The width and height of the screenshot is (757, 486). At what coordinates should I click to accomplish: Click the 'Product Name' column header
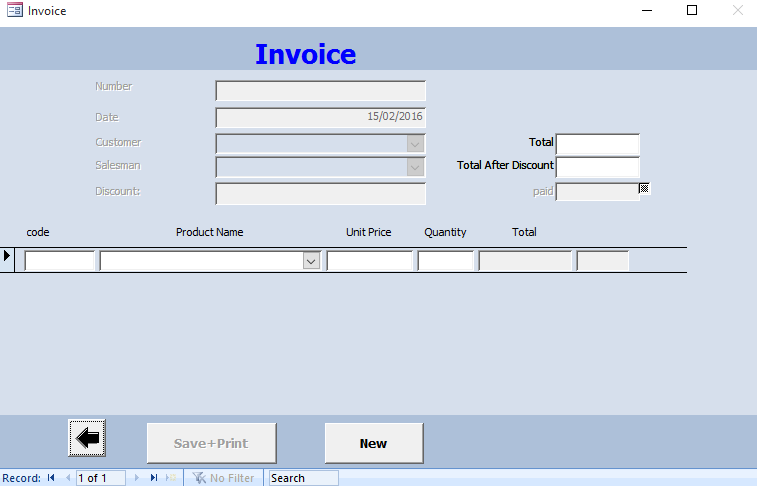click(210, 232)
